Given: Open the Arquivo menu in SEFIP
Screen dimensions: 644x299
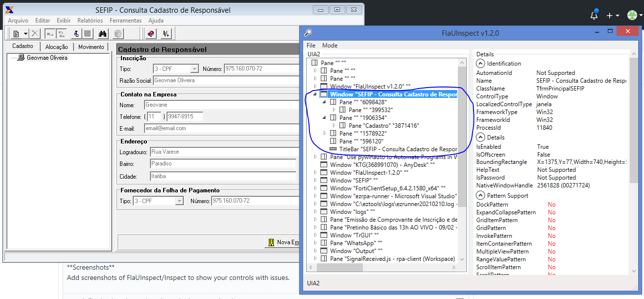Looking at the screenshot, I should pos(18,21).
